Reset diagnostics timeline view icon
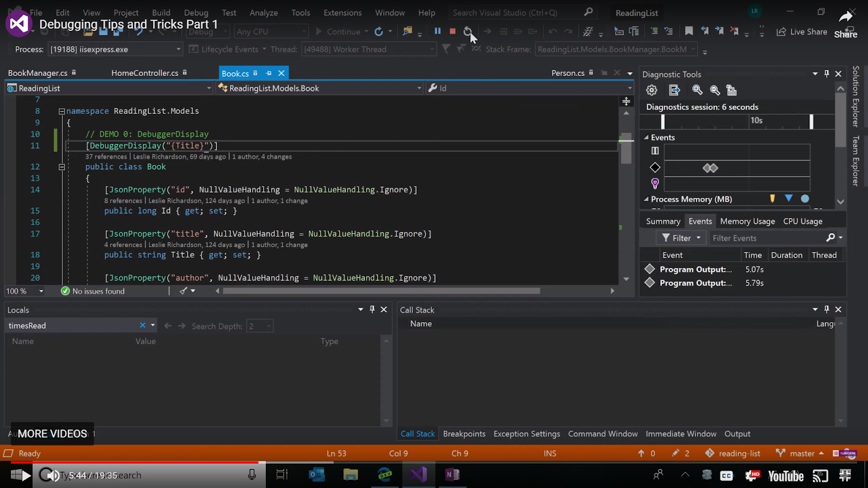The width and height of the screenshot is (868, 488). tap(731, 91)
